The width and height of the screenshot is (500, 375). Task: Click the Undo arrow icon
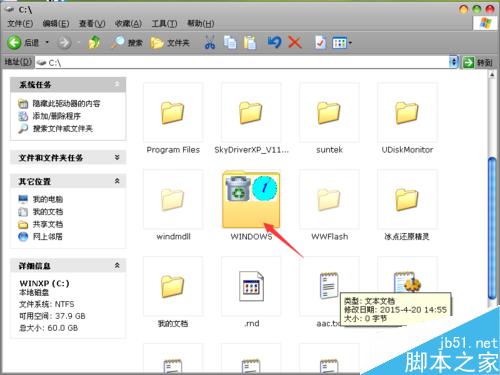click(x=274, y=43)
